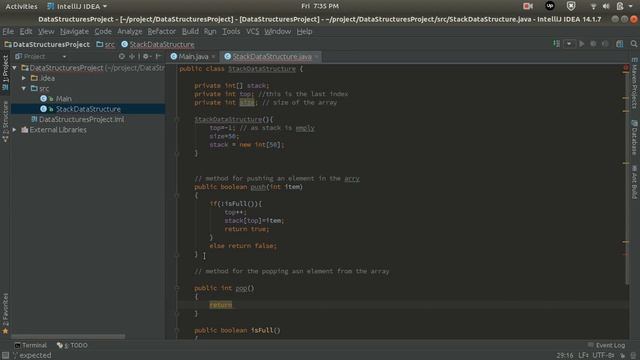The image size is (640, 360).
Task: Collapse the src folder
Action: (24, 88)
